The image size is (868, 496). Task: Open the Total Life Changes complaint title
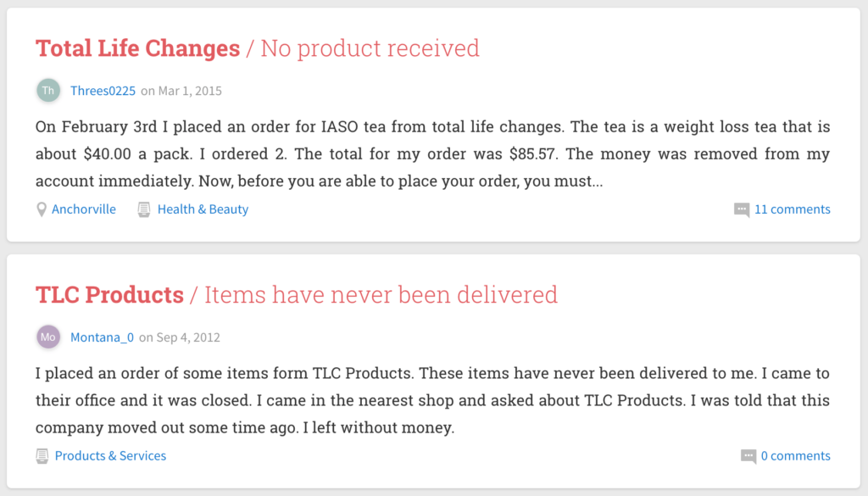(137, 48)
